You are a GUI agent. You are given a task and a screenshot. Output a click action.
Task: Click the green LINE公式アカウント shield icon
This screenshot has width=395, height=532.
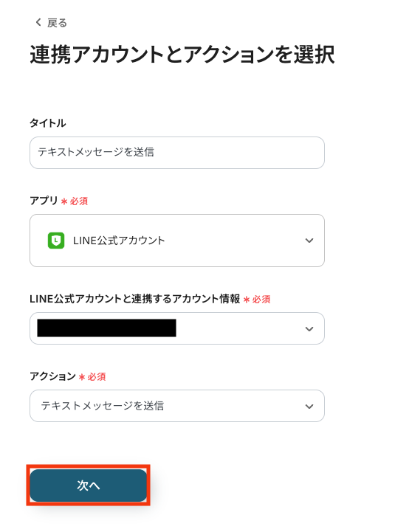point(56,241)
